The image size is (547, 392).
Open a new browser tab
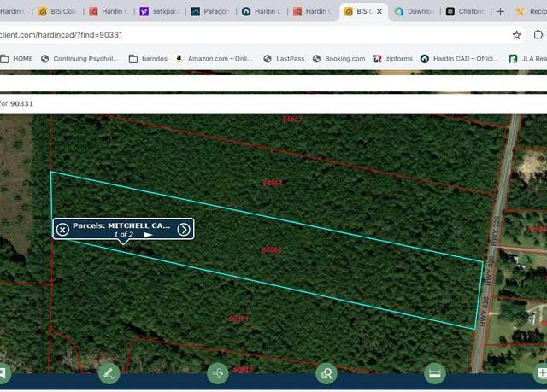tap(500, 11)
